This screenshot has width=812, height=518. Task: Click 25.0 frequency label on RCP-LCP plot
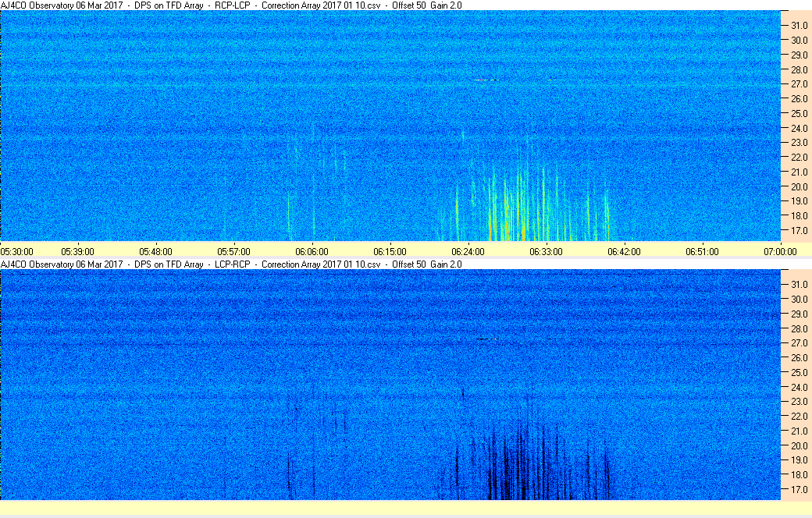[799, 113]
